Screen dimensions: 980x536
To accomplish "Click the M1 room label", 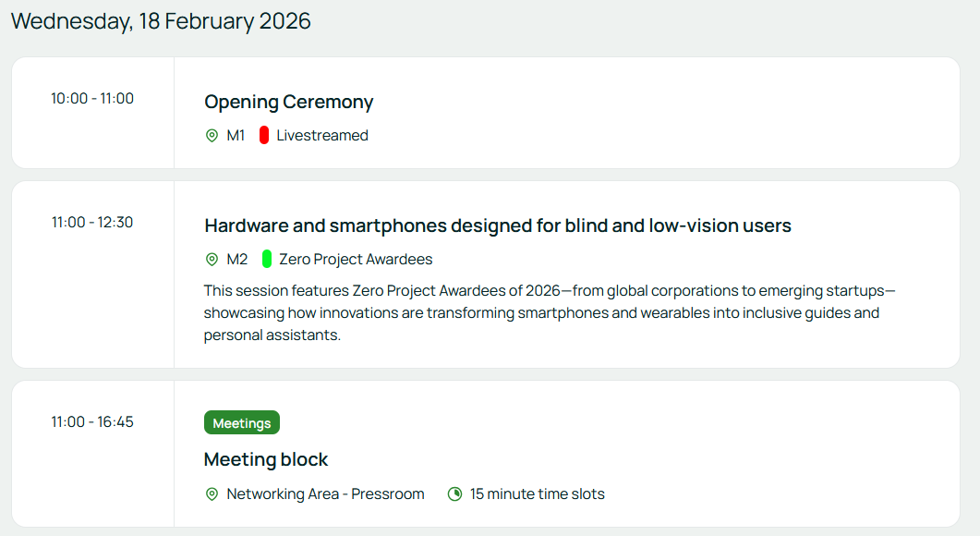I will pyautogui.click(x=236, y=136).
